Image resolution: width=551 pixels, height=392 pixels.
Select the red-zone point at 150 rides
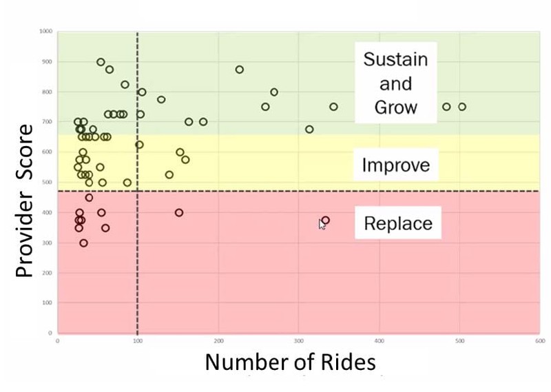tap(179, 213)
